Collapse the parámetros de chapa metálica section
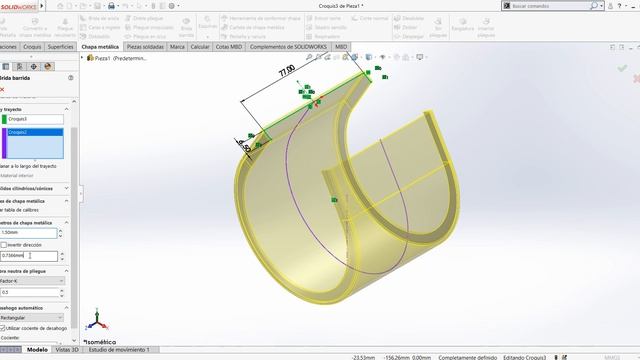 pyautogui.click(x=67, y=222)
